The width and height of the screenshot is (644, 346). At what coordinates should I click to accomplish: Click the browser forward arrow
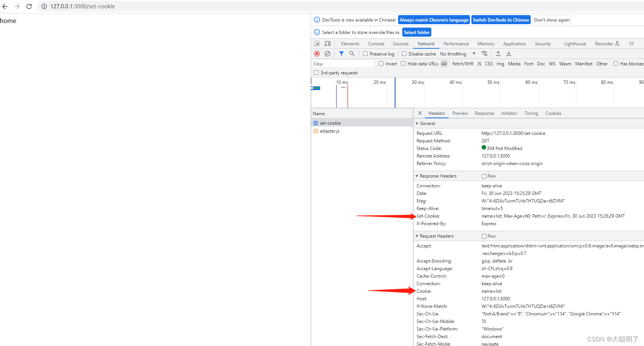point(17,6)
